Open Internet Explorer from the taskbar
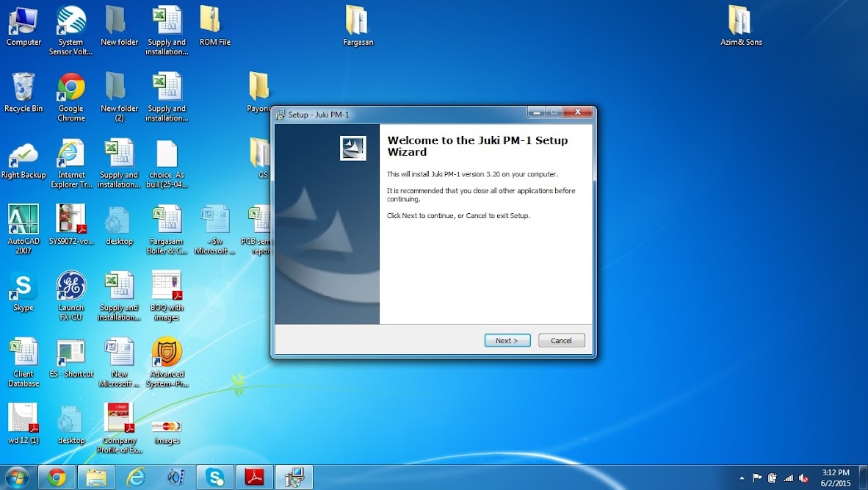The image size is (868, 490). pos(136,478)
